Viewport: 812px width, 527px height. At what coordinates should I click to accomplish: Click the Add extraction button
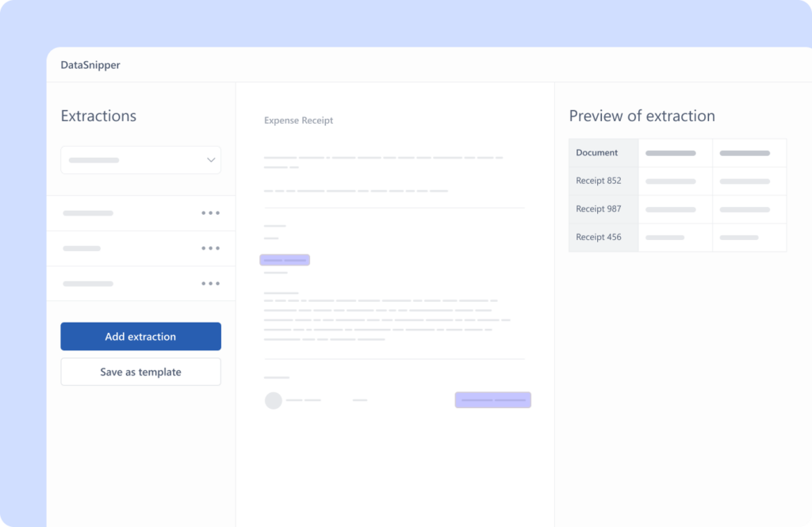(140, 337)
